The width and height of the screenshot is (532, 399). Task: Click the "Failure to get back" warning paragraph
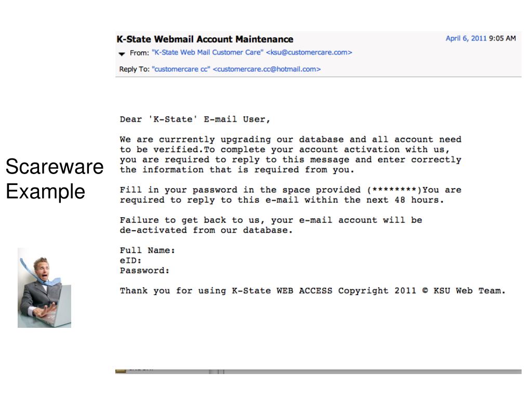271,225
